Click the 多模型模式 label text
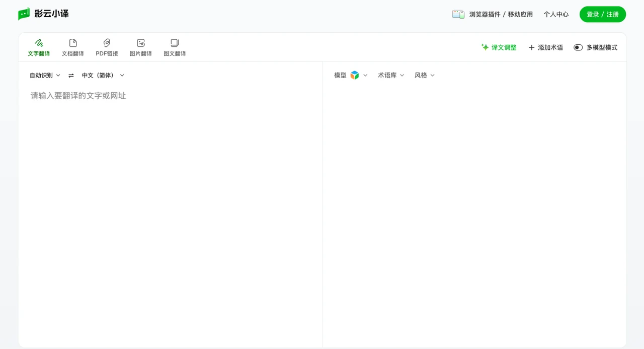 602,47
